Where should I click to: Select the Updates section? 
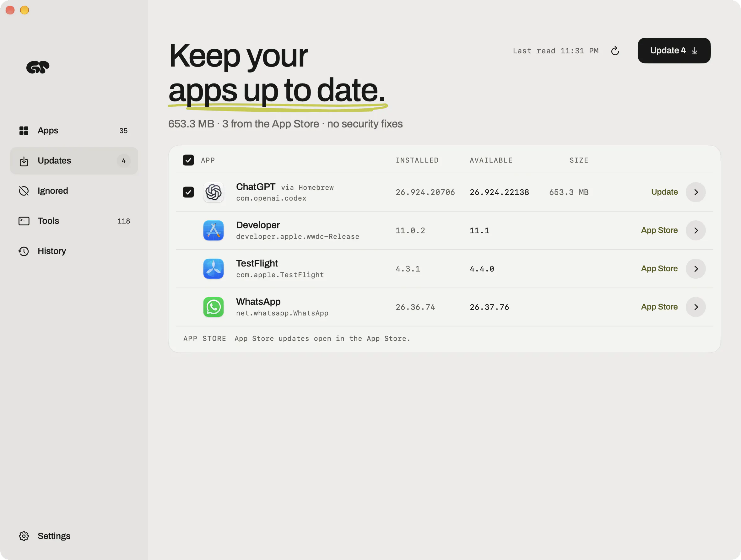[74, 161]
